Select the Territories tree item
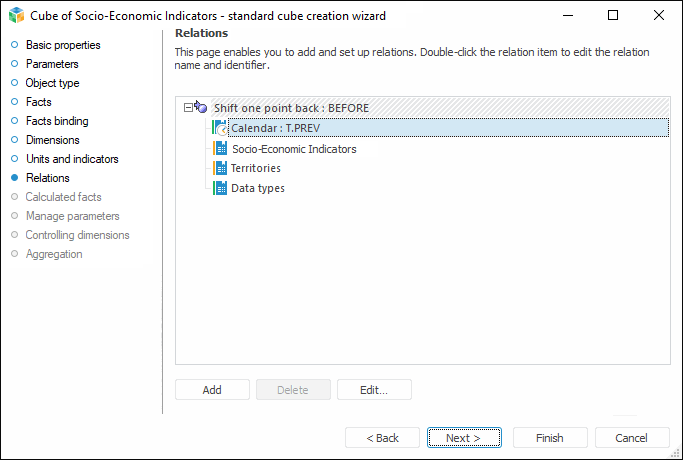The width and height of the screenshot is (691, 460). 256,168
